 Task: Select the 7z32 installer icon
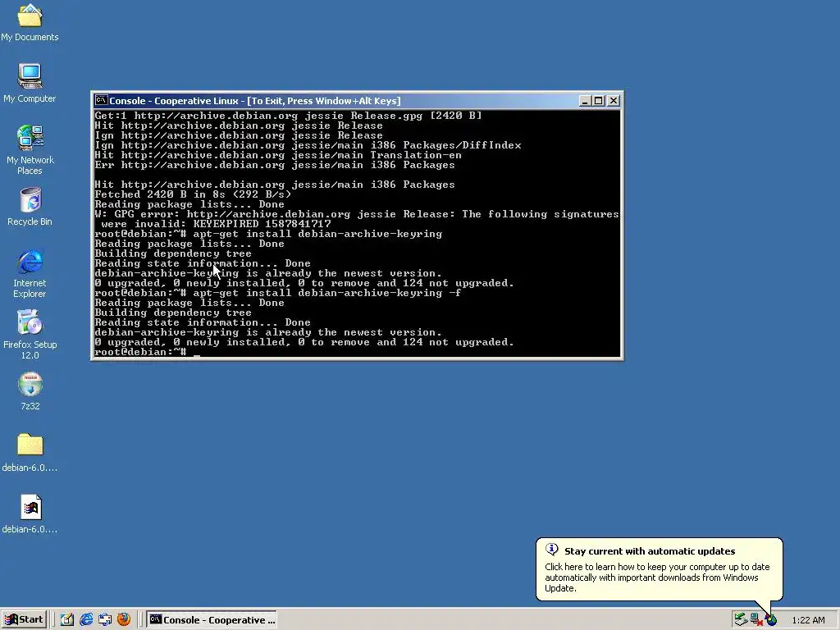pyautogui.click(x=30, y=391)
